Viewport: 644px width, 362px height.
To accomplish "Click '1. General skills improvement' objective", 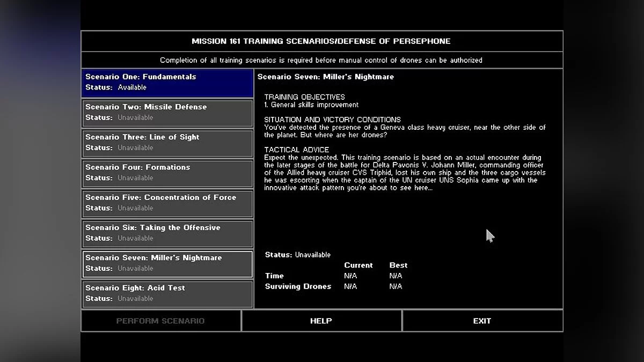I will 311,105.
